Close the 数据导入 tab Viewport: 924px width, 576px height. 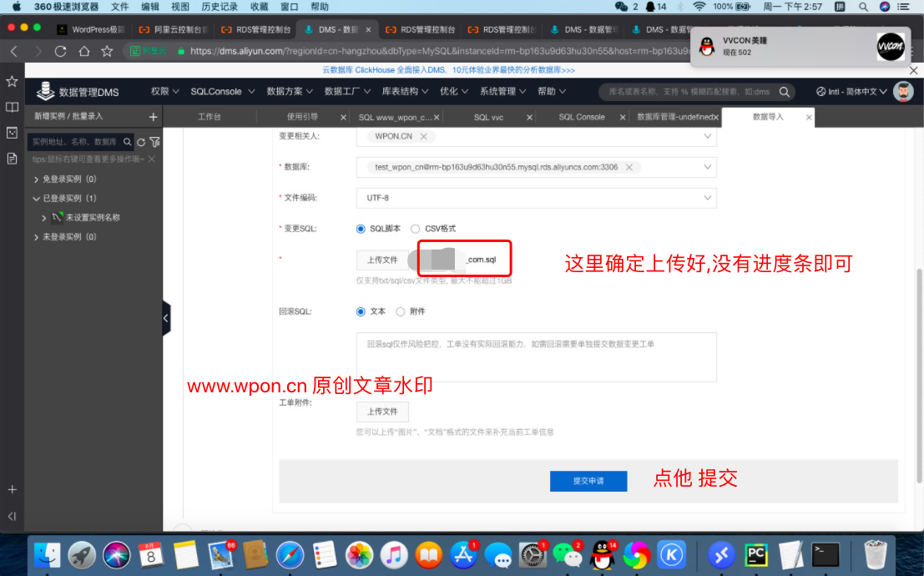tap(809, 118)
